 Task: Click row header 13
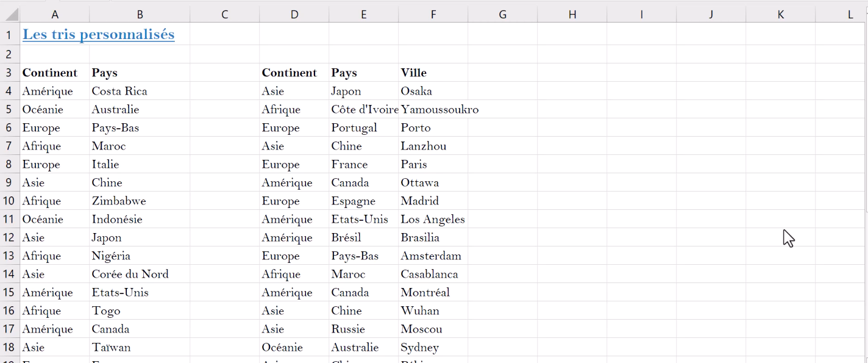pos(9,256)
